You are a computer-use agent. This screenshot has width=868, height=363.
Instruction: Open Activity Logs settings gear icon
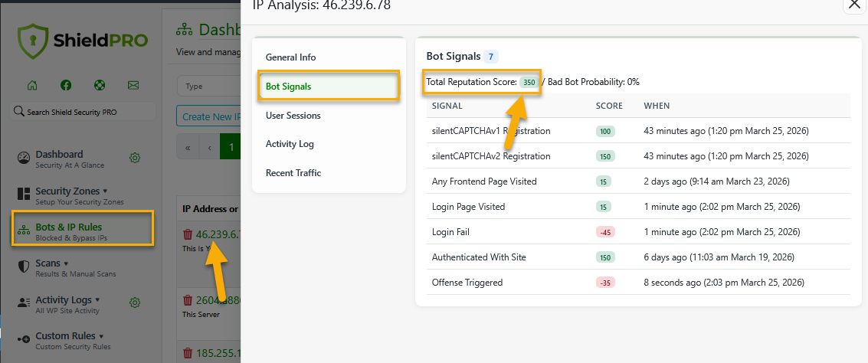(134, 302)
